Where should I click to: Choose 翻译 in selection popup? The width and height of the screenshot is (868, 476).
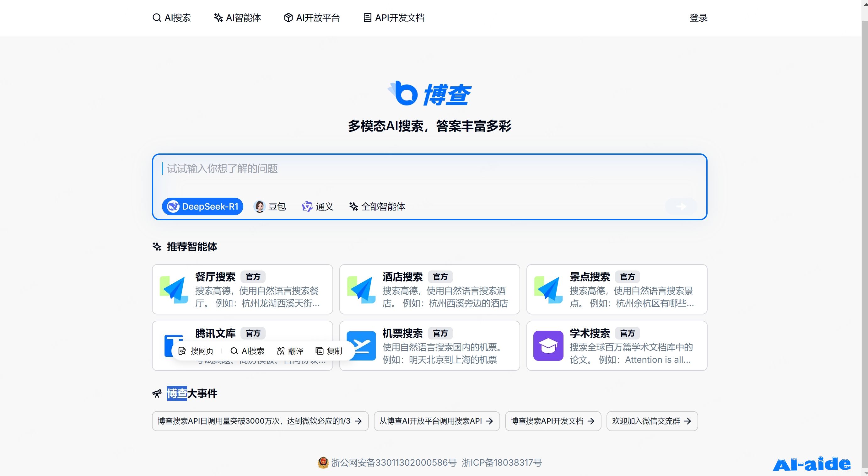[290, 351]
